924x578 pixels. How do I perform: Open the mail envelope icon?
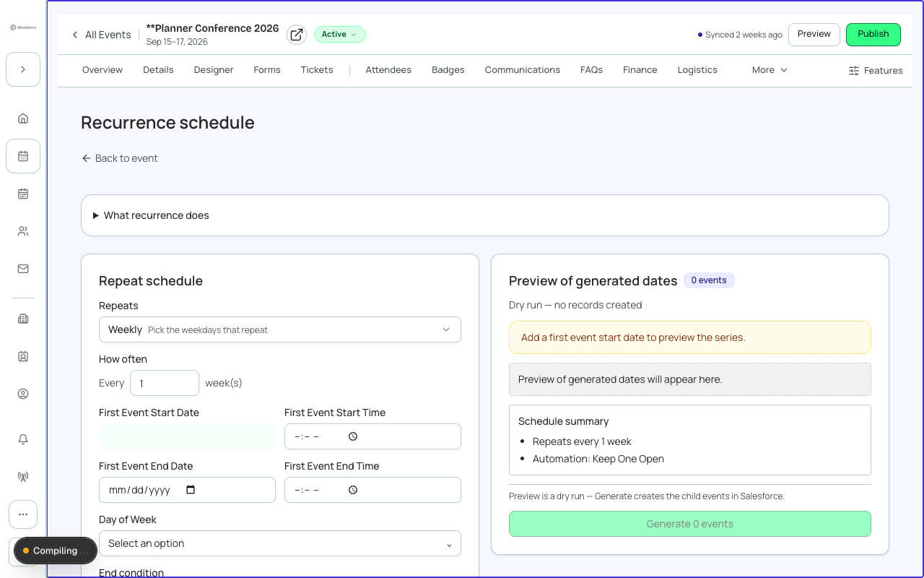(23, 269)
